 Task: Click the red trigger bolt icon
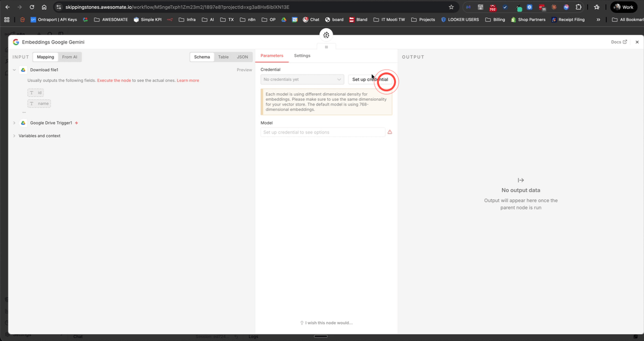point(77,123)
